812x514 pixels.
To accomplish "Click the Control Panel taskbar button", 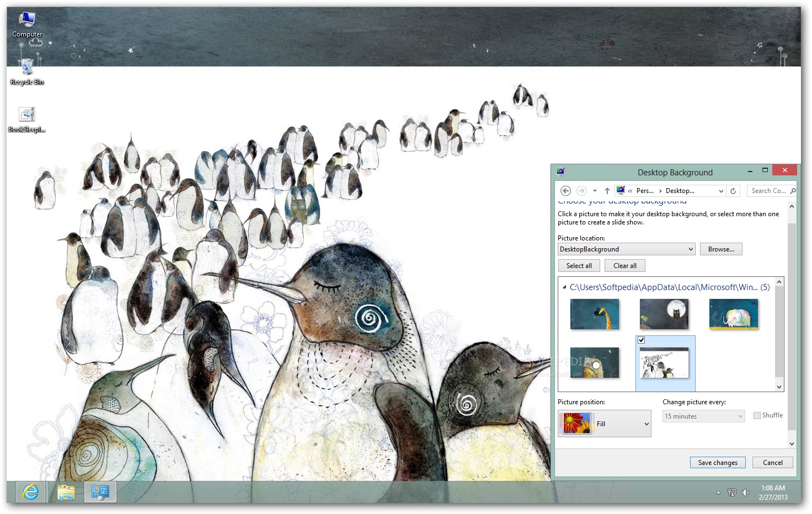I will point(100,491).
